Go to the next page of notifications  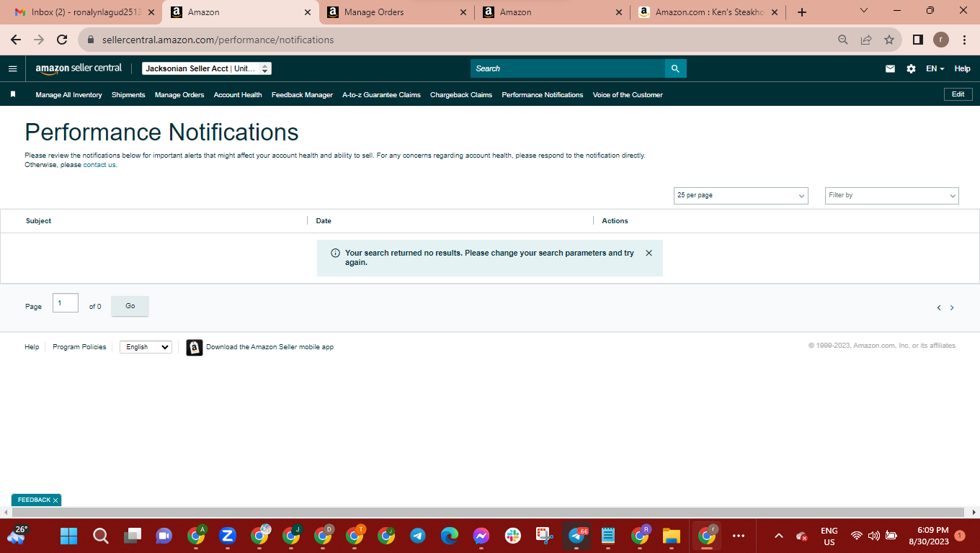point(952,307)
